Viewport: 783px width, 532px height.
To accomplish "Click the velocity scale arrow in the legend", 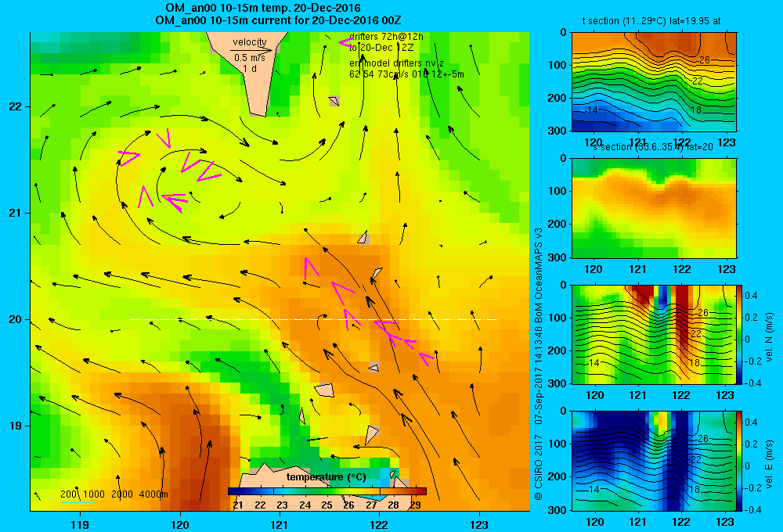I will point(251,50).
